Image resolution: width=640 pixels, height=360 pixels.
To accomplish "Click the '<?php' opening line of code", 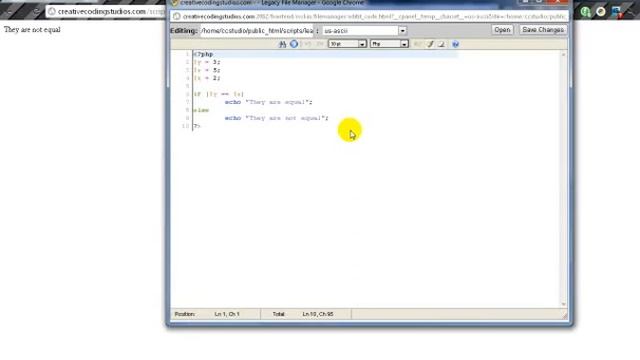I will (203, 54).
